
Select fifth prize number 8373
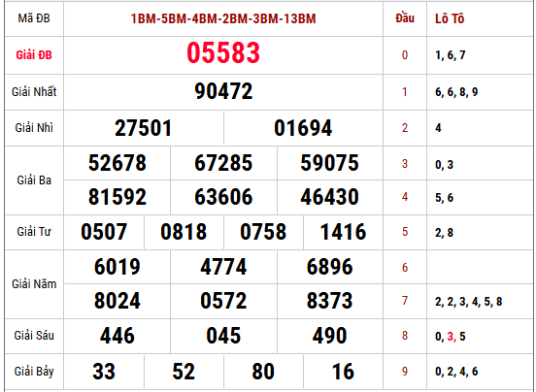[329, 301]
